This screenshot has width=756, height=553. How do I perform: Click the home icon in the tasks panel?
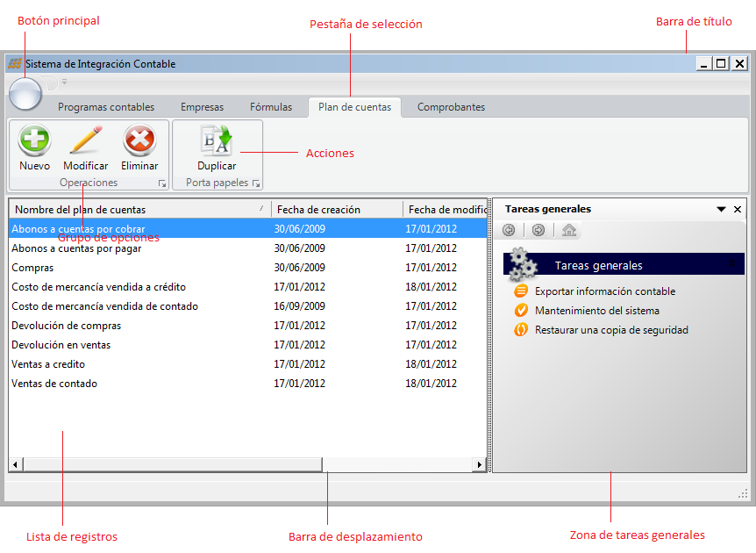[x=569, y=231]
